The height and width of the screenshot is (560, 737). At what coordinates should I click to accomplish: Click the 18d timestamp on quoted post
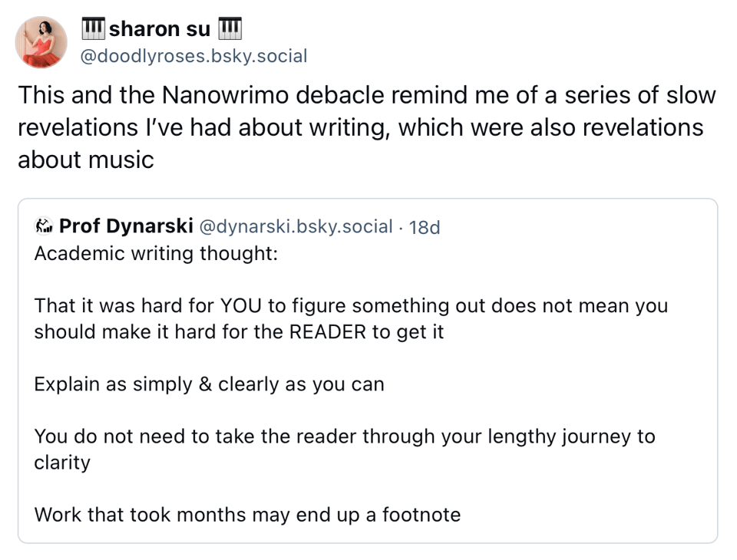pyautogui.click(x=425, y=227)
